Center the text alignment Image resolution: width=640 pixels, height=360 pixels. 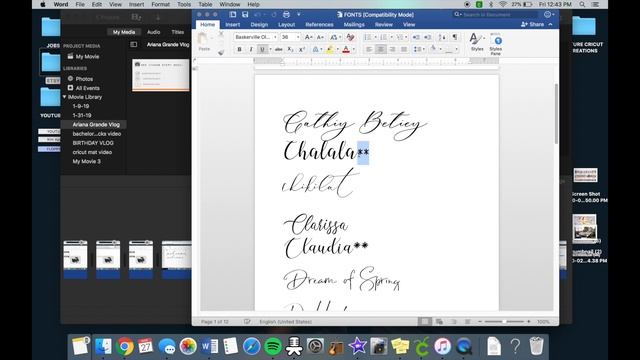coord(380,49)
